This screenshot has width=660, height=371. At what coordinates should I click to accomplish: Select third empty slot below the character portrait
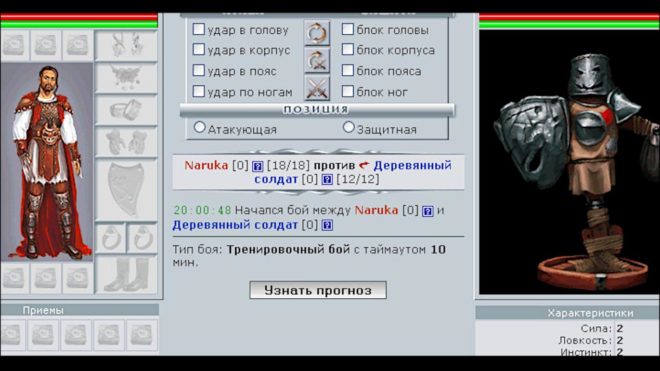coord(78,278)
